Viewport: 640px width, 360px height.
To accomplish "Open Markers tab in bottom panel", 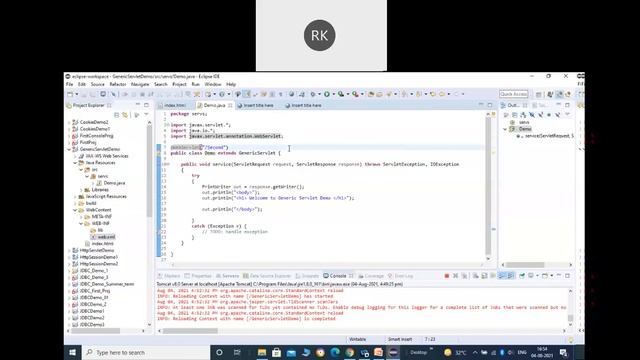I will 169,276.
